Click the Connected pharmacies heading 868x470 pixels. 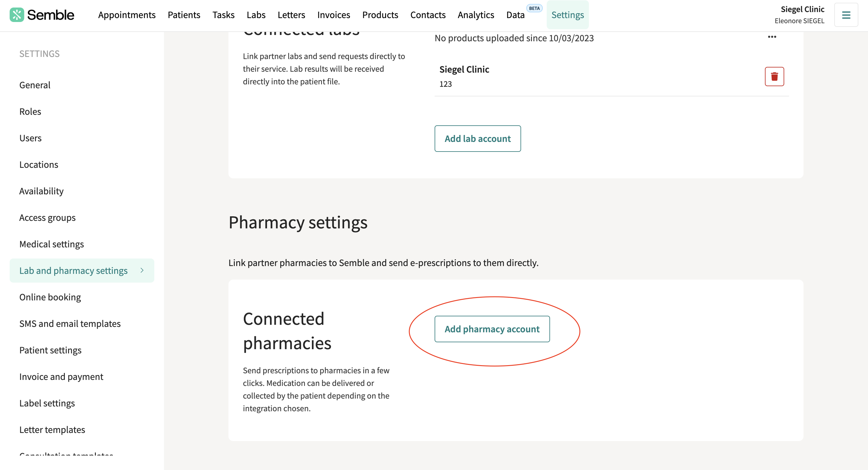click(287, 331)
